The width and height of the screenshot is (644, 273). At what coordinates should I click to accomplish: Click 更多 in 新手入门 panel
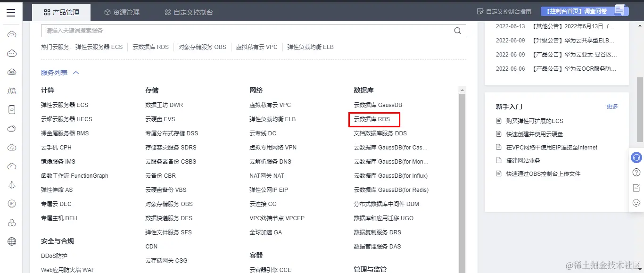[x=612, y=107]
